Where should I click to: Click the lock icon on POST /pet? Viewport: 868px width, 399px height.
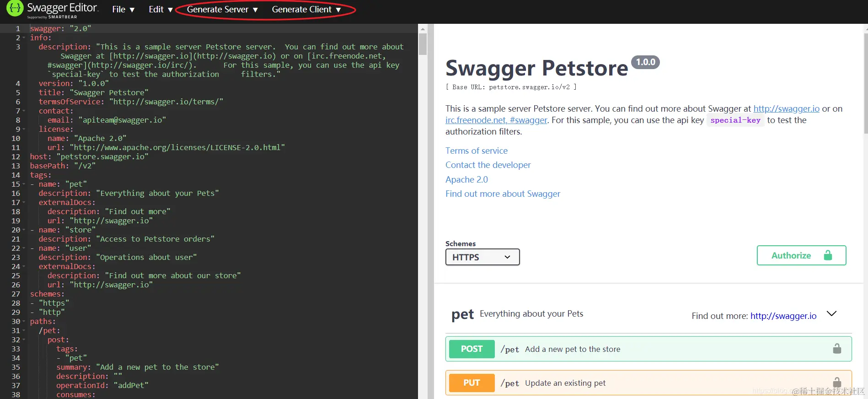[x=837, y=349]
